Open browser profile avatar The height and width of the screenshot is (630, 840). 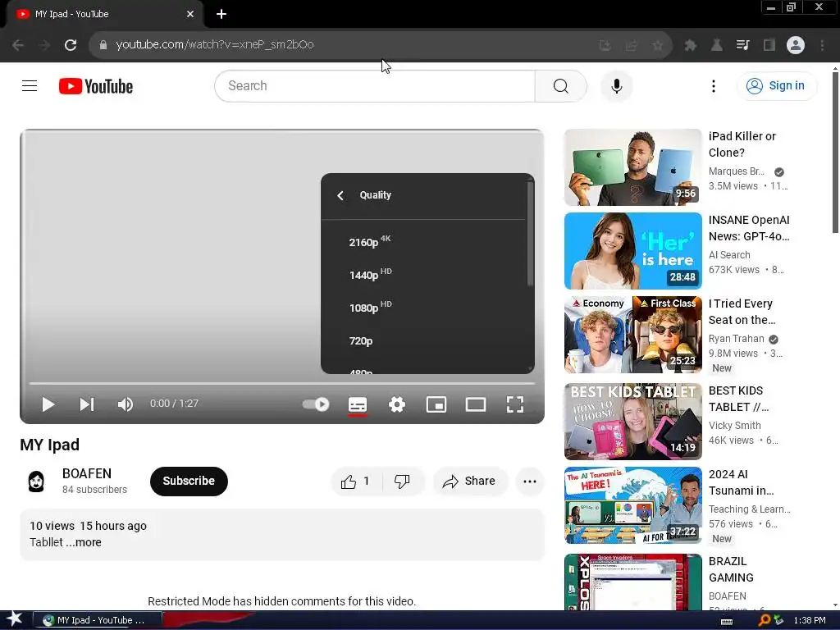[x=796, y=45]
